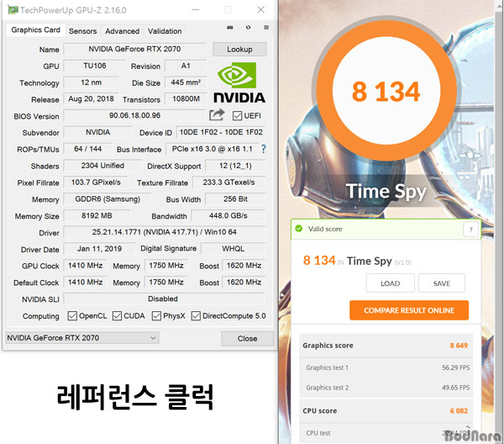Click the Bus Width value 256 Bit
The image size is (504, 444).
(235, 198)
